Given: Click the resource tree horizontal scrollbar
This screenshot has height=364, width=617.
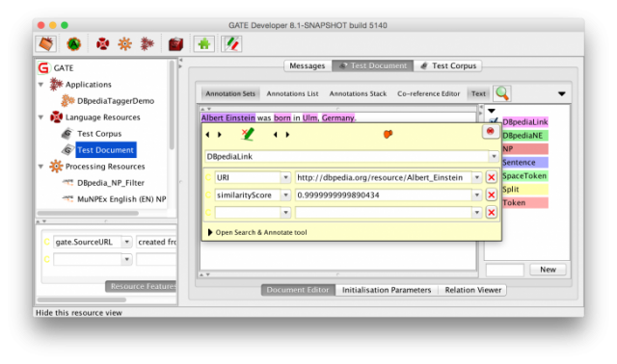Looking at the screenshot, I should [88, 214].
